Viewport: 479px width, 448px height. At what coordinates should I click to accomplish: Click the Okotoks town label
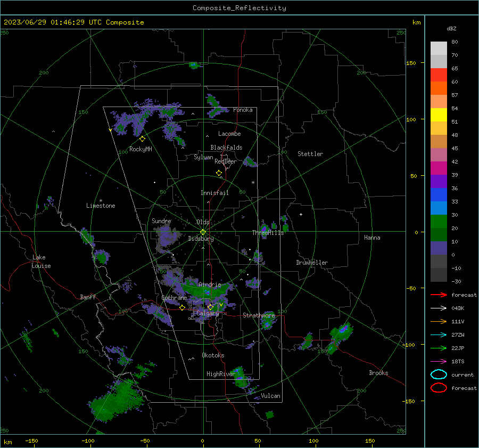213,355
